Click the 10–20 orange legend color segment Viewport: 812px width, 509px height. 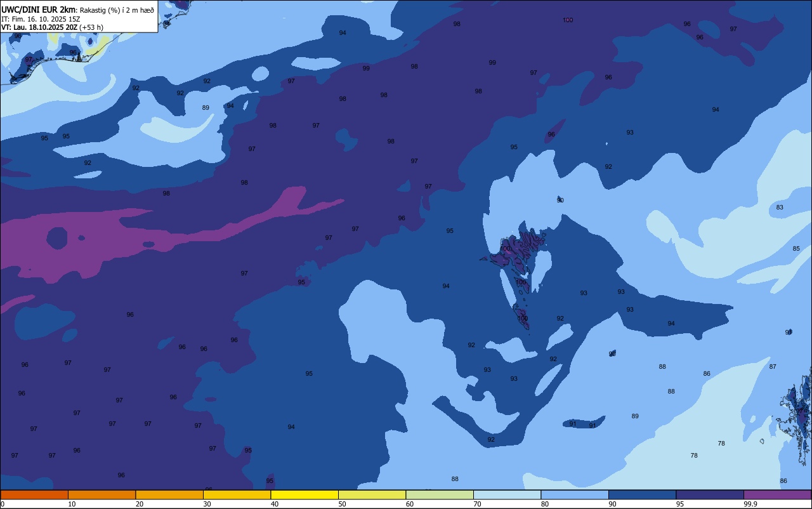(x=101, y=494)
